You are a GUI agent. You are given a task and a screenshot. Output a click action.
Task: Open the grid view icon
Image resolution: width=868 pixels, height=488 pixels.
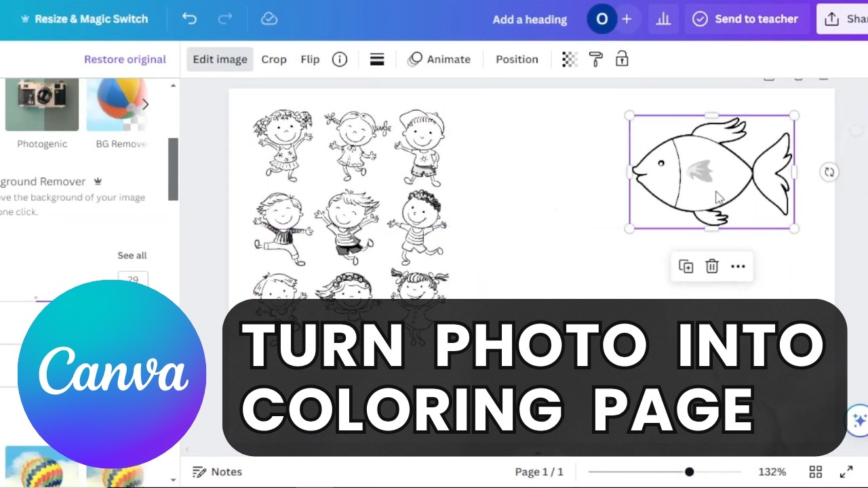click(816, 472)
